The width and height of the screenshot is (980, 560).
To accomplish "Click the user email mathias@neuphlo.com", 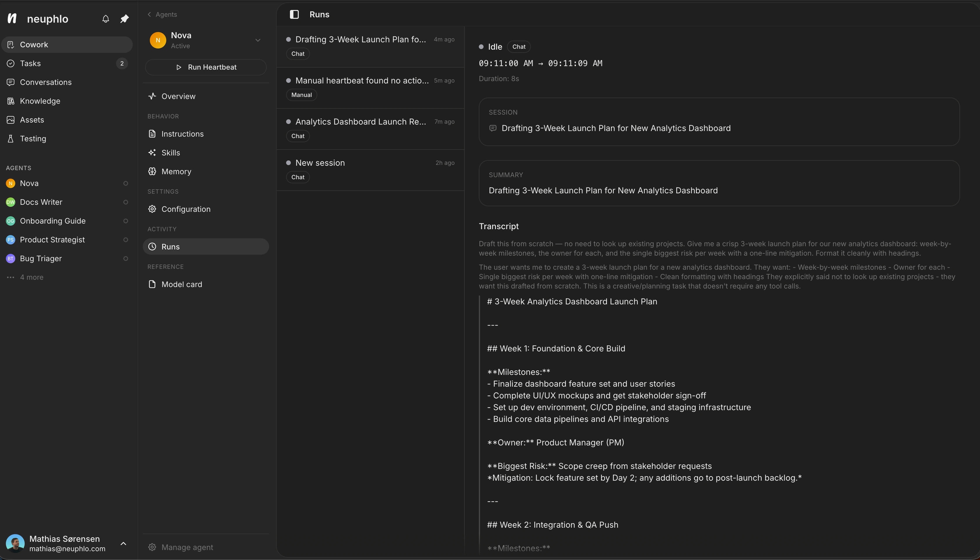I will pos(67,549).
